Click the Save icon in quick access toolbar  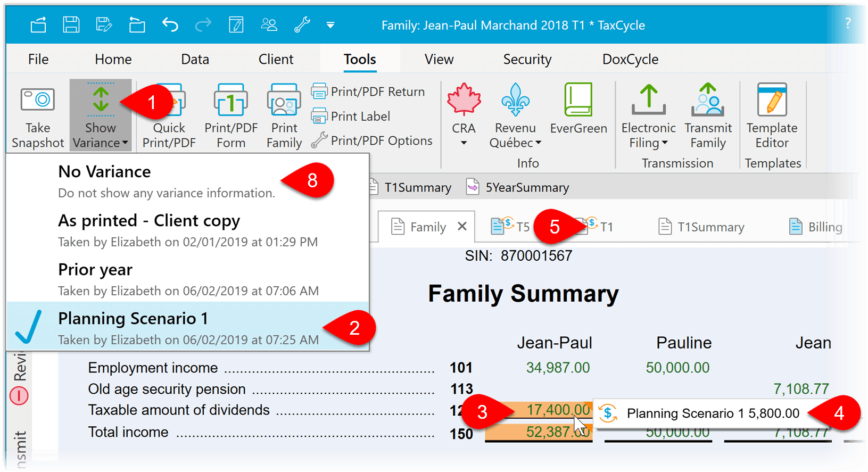(71, 24)
